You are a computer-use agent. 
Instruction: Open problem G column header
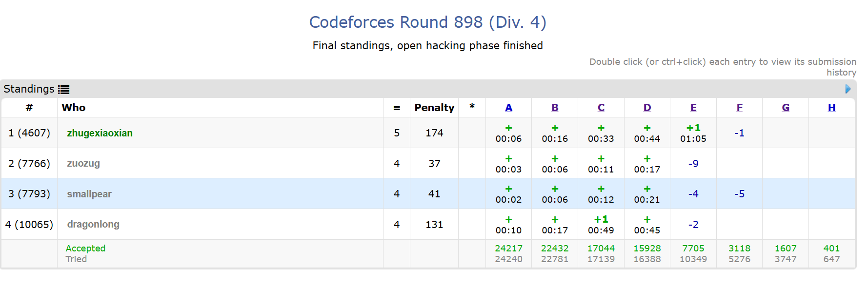[x=786, y=108]
